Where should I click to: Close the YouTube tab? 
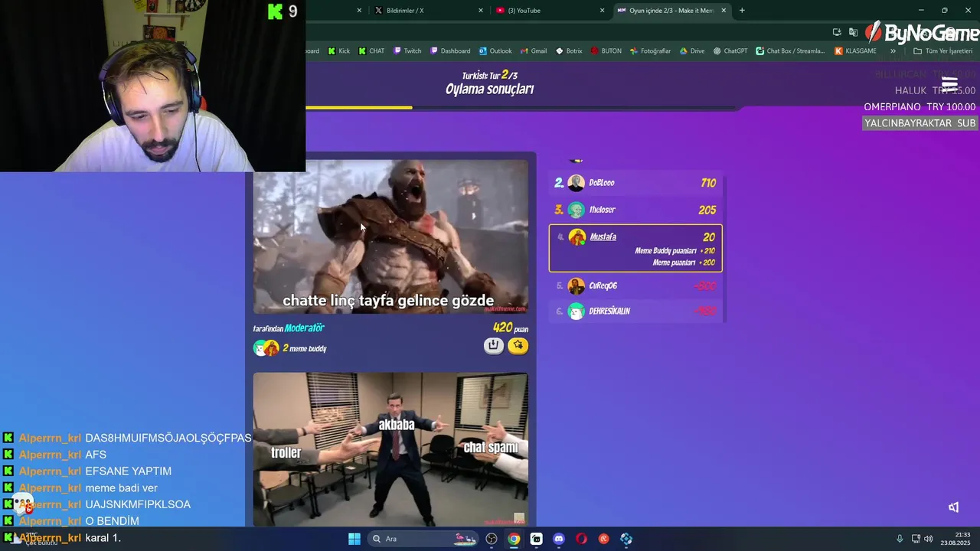[602, 11]
